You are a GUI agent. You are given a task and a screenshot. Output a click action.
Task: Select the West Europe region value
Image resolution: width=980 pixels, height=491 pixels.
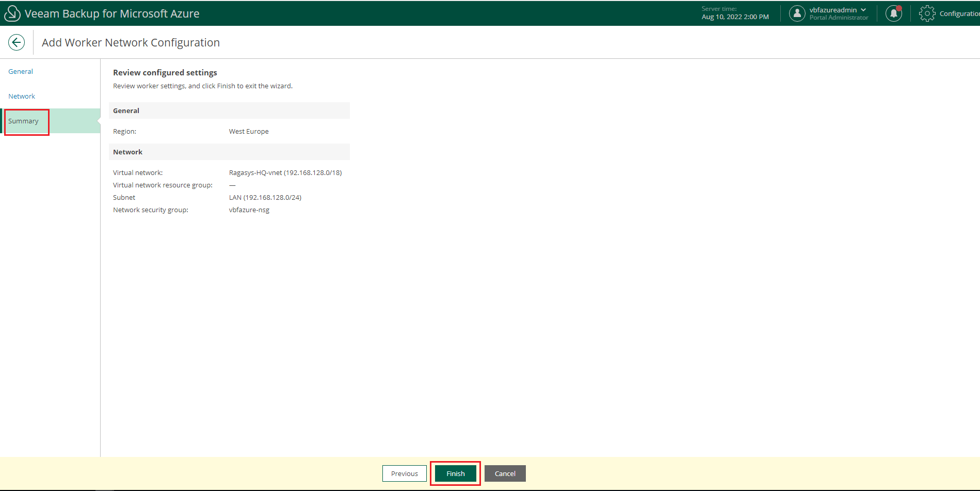click(x=249, y=131)
